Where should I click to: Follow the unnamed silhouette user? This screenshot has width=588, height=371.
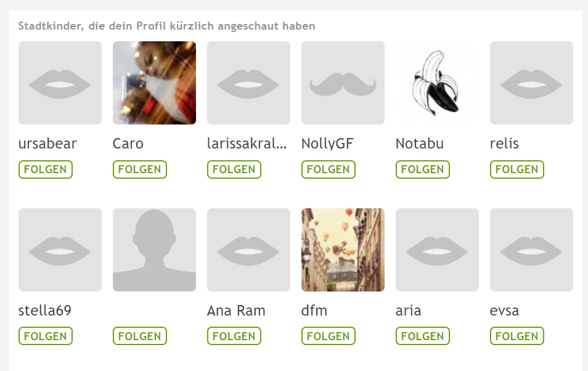tap(139, 336)
